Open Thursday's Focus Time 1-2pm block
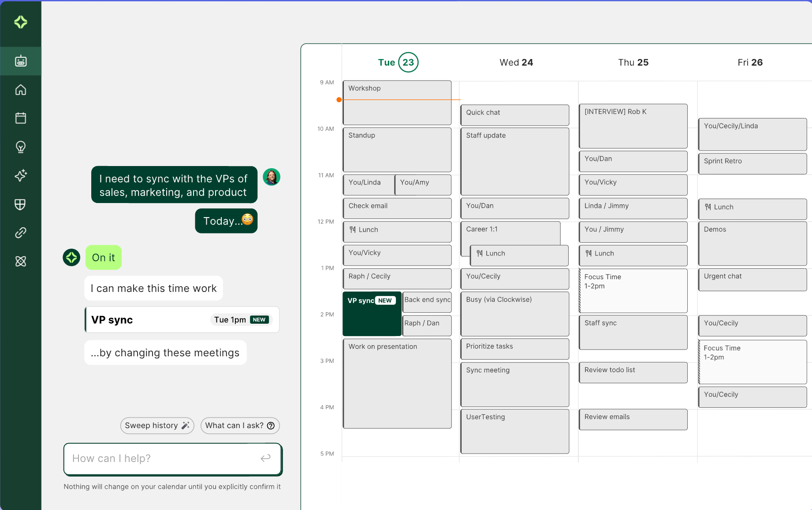The height and width of the screenshot is (510, 812). pyautogui.click(x=633, y=291)
